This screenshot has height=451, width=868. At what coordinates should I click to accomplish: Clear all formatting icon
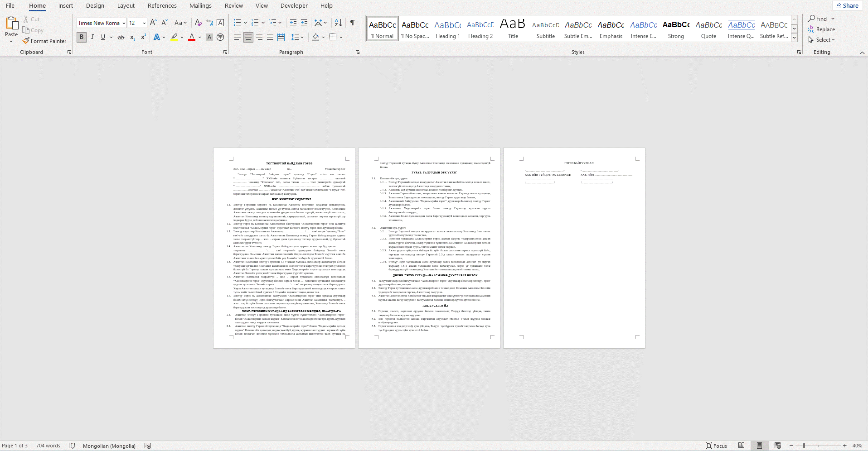[198, 23]
